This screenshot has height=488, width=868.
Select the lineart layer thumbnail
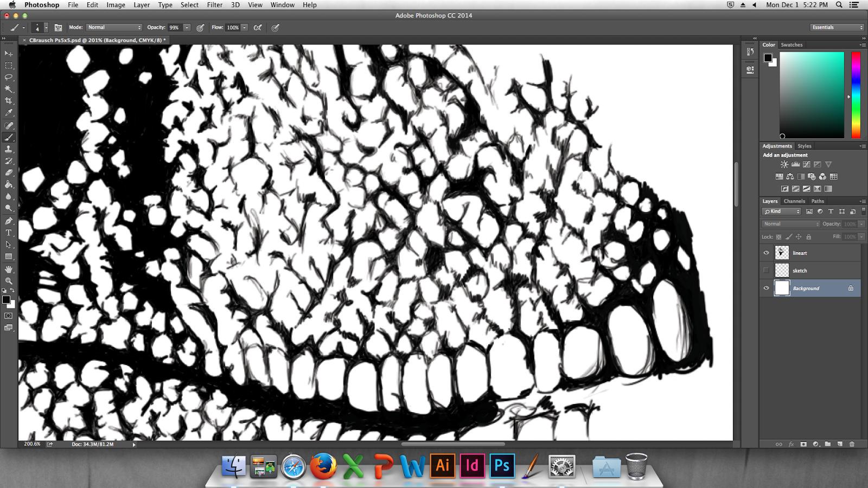tap(782, 253)
